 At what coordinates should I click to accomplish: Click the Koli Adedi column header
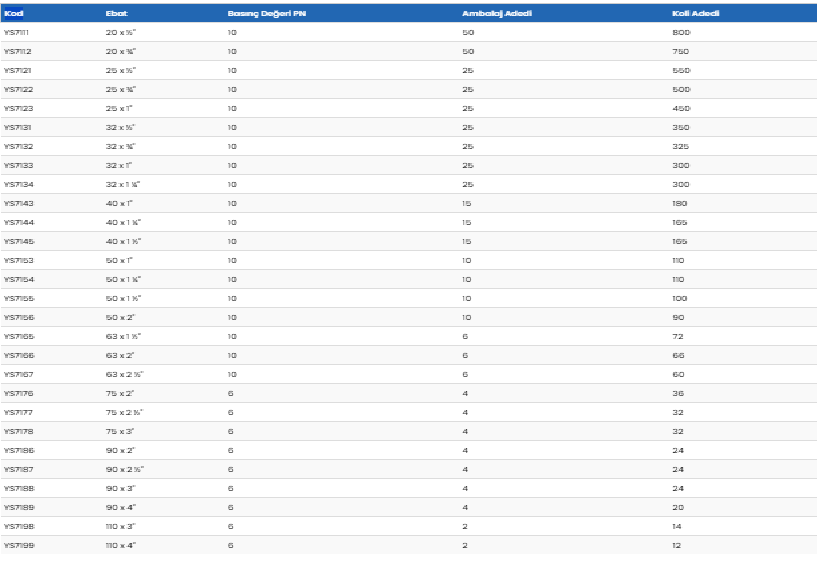pos(695,13)
